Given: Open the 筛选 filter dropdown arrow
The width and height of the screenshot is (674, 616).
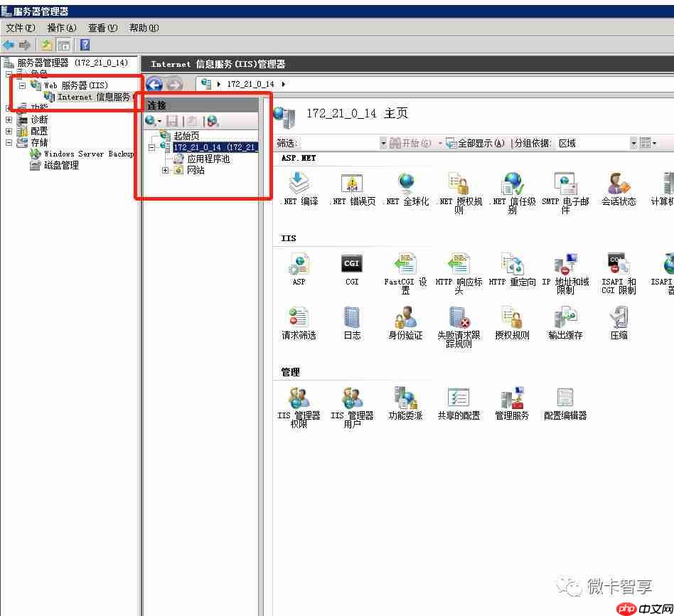Looking at the screenshot, I should click(383, 143).
